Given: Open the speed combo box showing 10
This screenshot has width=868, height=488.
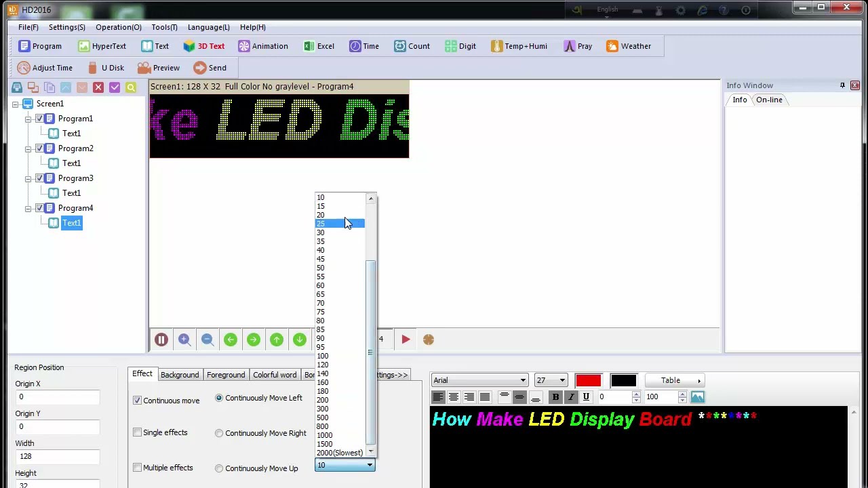Looking at the screenshot, I should [x=344, y=465].
